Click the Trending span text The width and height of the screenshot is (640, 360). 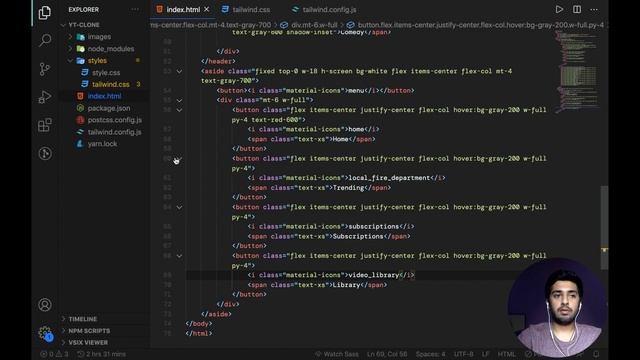[348, 188]
